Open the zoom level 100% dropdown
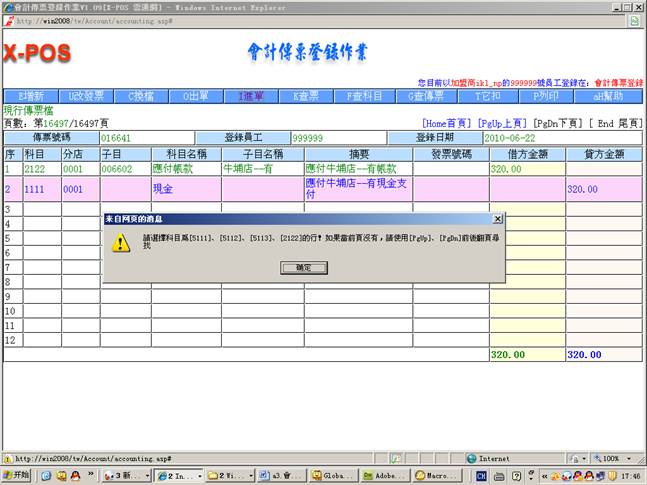 [614, 458]
